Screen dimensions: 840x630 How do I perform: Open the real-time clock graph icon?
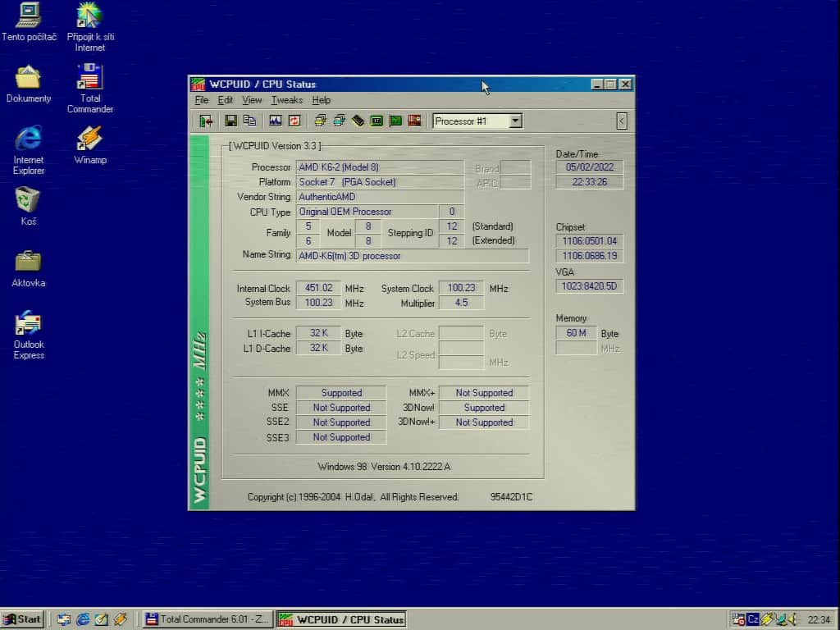tap(276, 121)
